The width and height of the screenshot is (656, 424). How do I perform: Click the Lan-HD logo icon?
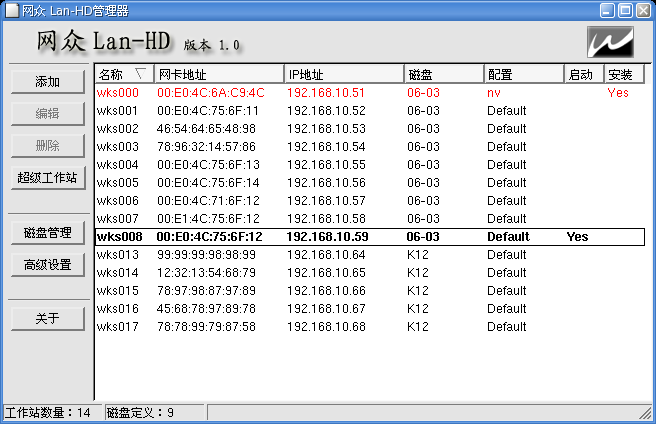tap(610, 42)
